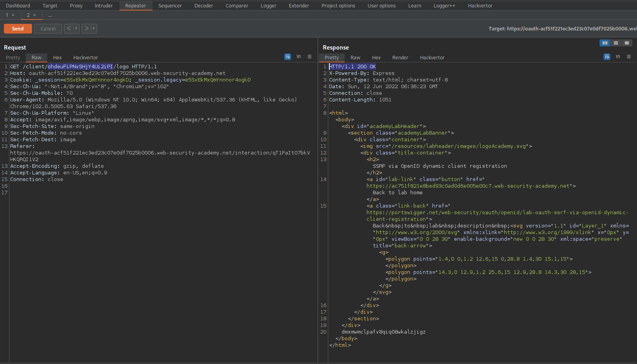Viewport: 637px width, 364px height.
Task: Open Request panel options menu
Action: click(x=310, y=57)
